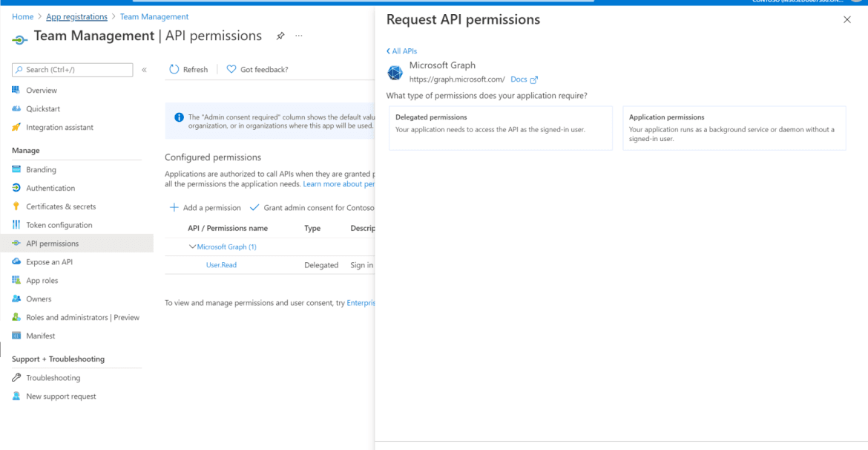The width and height of the screenshot is (868, 450).
Task: Collapse the sidebar with double chevron
Action: pos(144,70)
